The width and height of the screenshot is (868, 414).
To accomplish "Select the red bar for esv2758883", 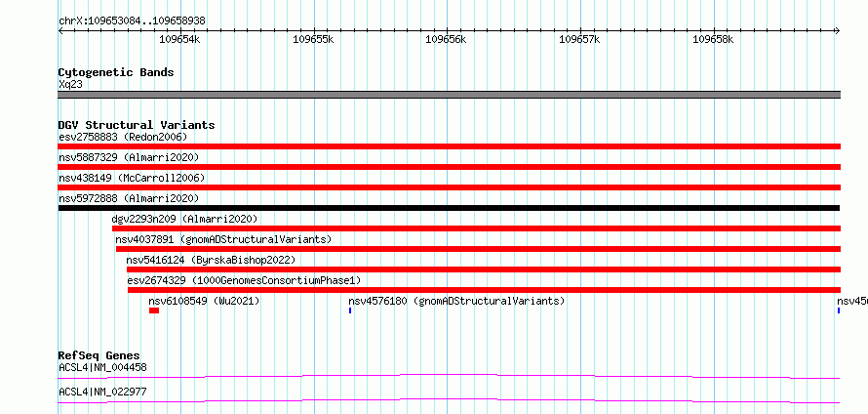I will (450, 146).
